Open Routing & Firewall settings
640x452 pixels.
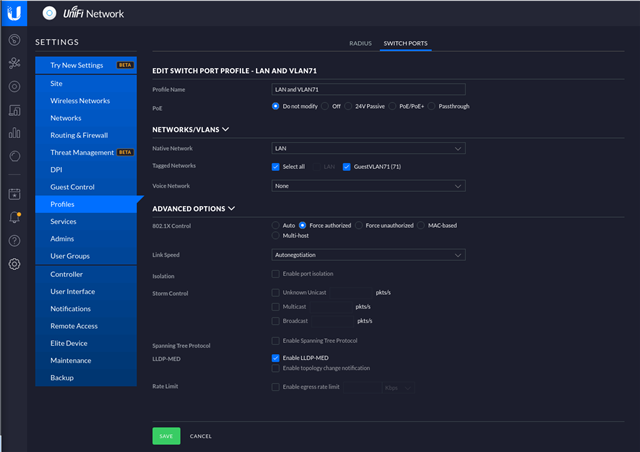click(86, 135)
